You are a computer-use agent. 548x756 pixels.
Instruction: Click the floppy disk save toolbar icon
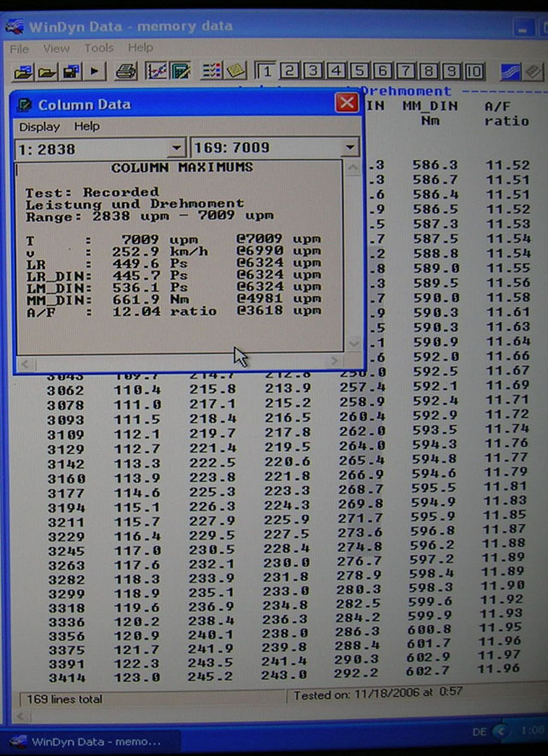pyautogui.click(x=71, y=72)
